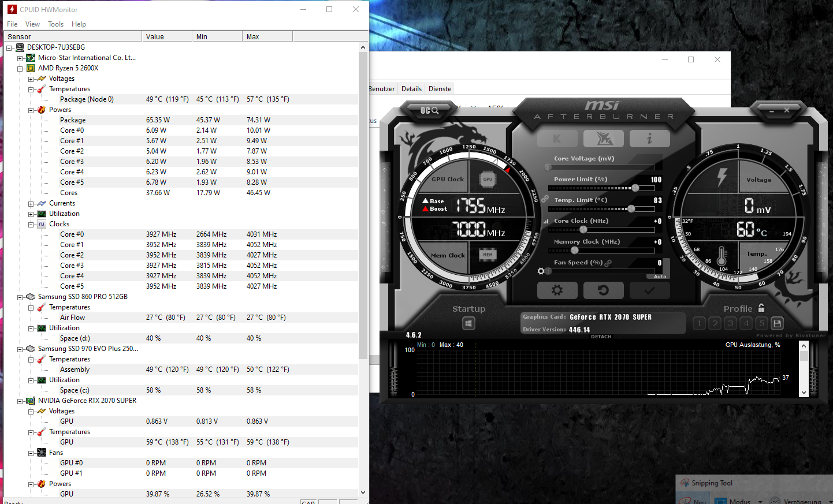The image size is (833, 504).
Task: Select profile slot 3 in Afterburner
Action: pos(730,323)
